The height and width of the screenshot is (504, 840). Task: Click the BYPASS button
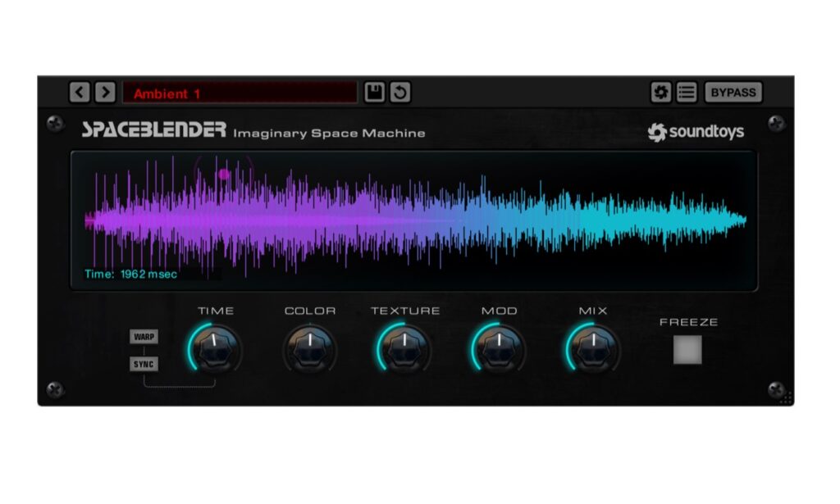pyautogui.click(x=733, y=92)
